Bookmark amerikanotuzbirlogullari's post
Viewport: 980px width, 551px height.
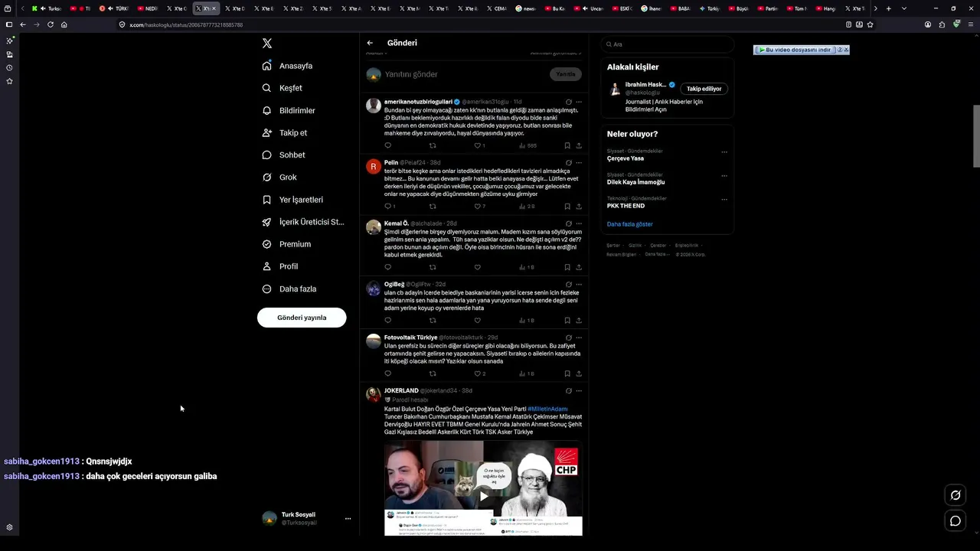pyautogui.click(x=567, y=145)
